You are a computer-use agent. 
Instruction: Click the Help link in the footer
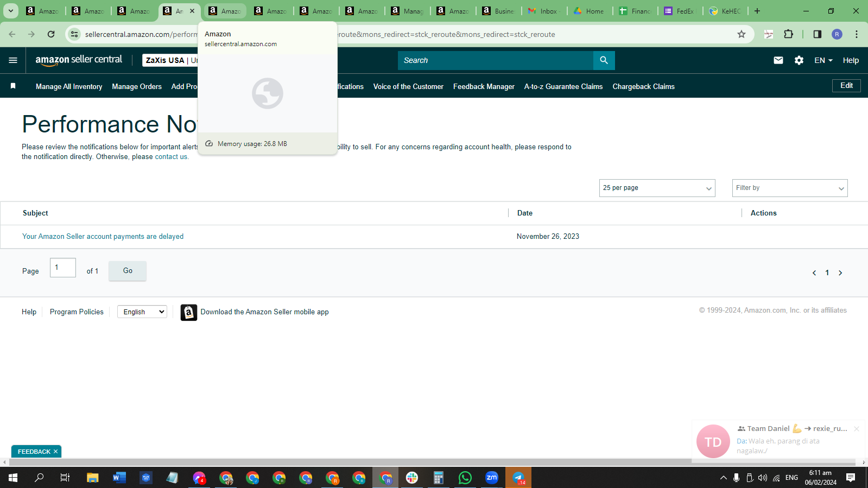[x=29, y=312]
